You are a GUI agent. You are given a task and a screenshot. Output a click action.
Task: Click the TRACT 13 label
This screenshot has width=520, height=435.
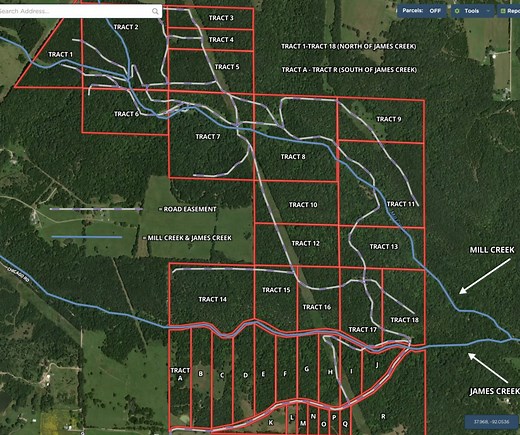(x=384, y=247)
